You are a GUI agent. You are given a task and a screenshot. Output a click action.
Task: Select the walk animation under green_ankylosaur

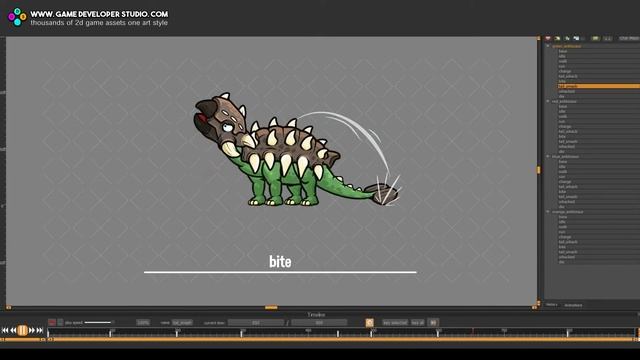tap(563, 61)
